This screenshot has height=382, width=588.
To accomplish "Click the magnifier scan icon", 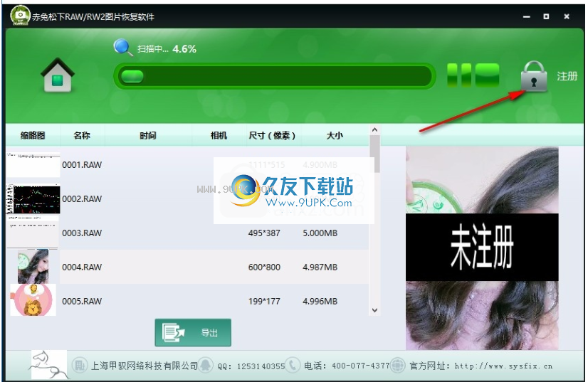I will pyautogui.click(x=123, y=48).
